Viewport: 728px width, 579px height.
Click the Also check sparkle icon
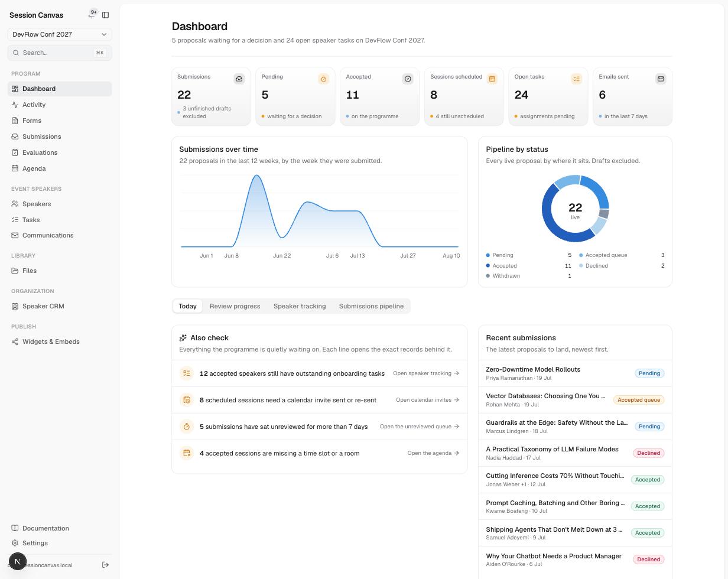click(183, 338)
